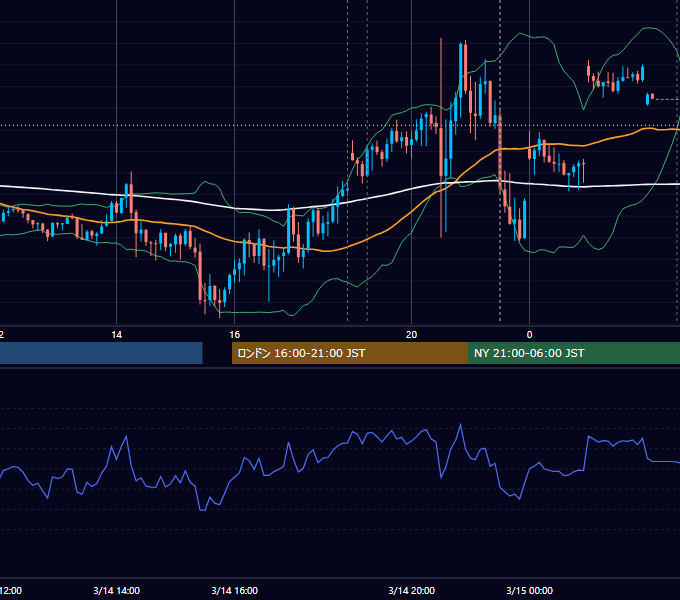Image resolution: width=680 pixels, height=600 pixels.
Task: Click the 3/14 16:00 time label
Action: 234,590
